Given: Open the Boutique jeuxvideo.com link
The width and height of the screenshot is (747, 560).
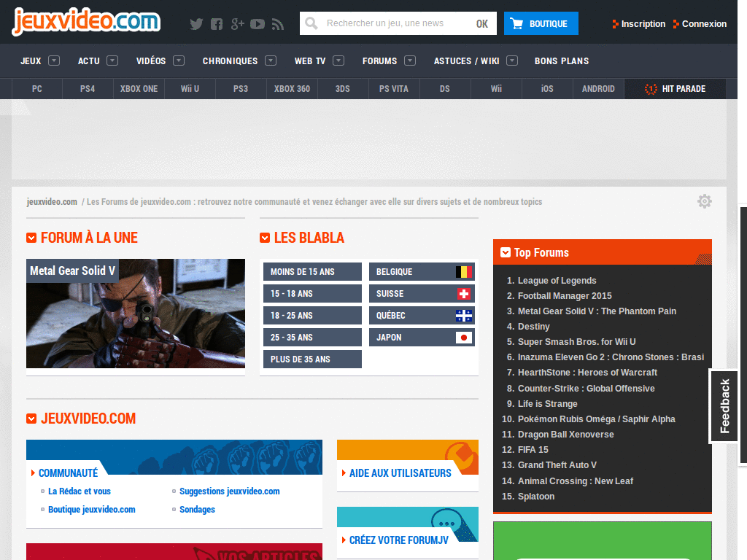Looking at the screenshot, I should pos(91,509).
